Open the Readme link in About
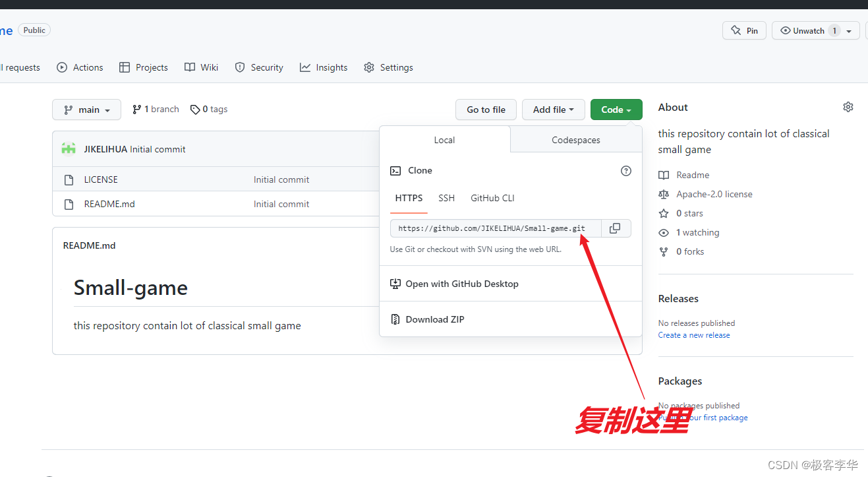868x477 pixels. pyautogui.click(x=684, y=175)
